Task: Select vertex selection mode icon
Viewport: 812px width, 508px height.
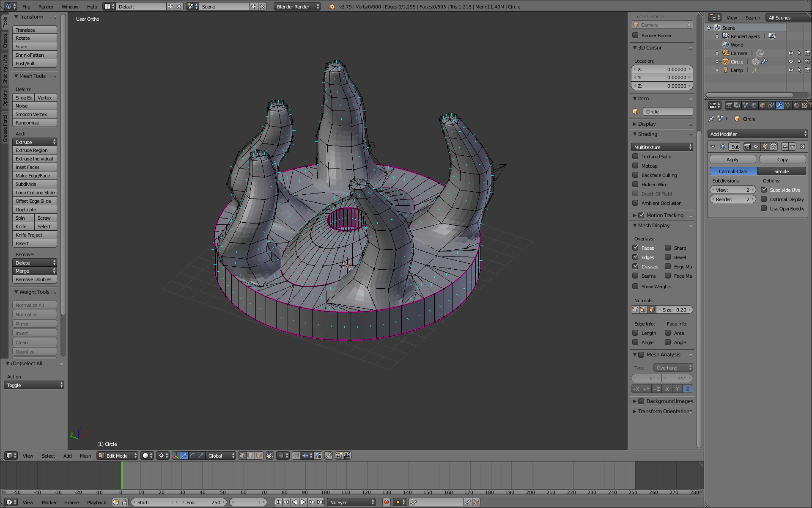Action: pos(242,456)
